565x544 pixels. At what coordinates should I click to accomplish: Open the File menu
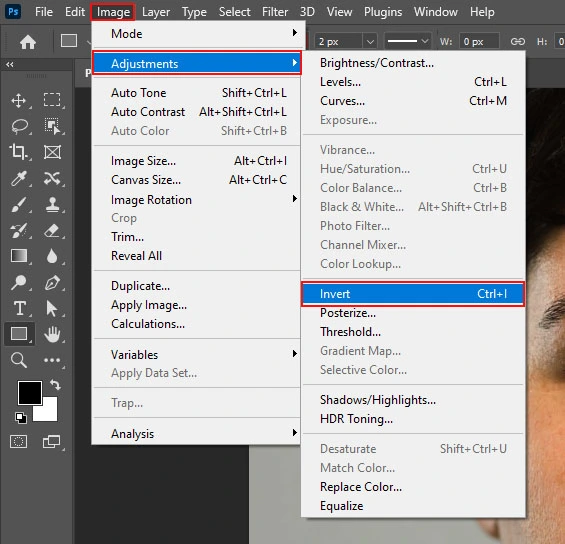click(44, 12)
